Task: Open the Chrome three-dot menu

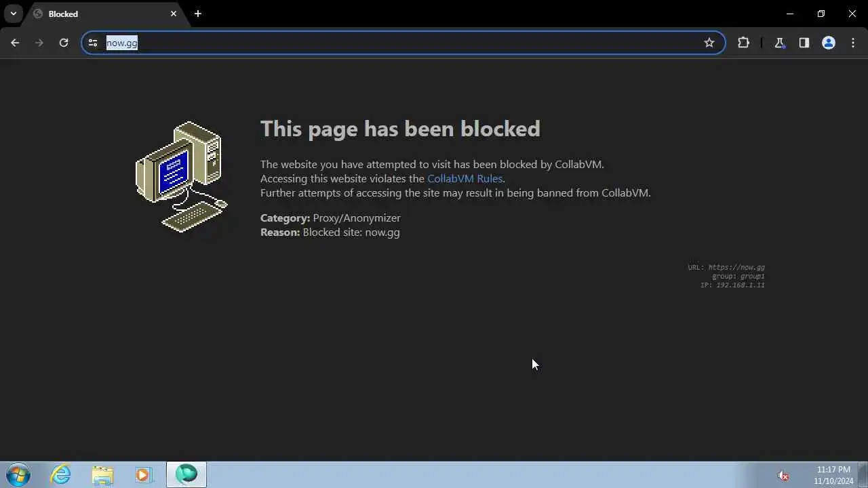Action: click(x=853, y=43)
